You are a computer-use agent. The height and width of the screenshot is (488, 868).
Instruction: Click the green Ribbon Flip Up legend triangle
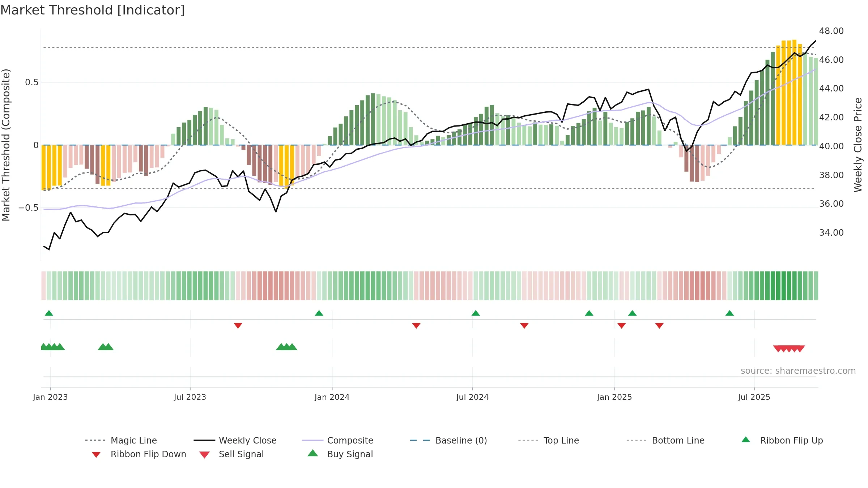746,440
